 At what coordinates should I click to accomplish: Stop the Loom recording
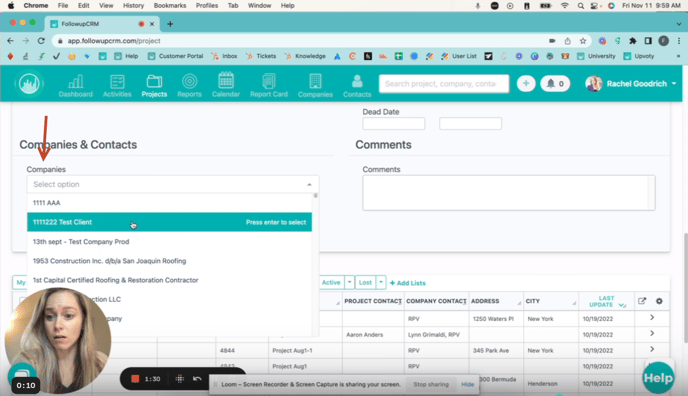tap(135, 378)
